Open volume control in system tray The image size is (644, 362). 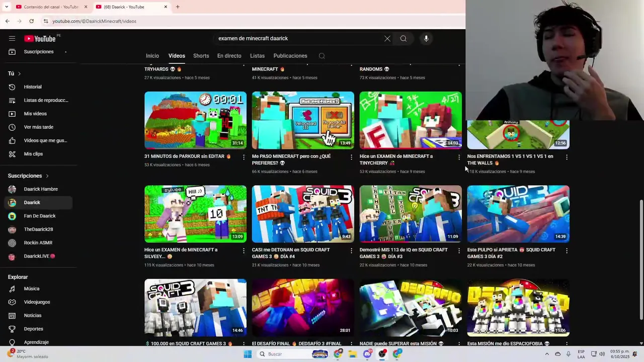(x=602, y=354)
